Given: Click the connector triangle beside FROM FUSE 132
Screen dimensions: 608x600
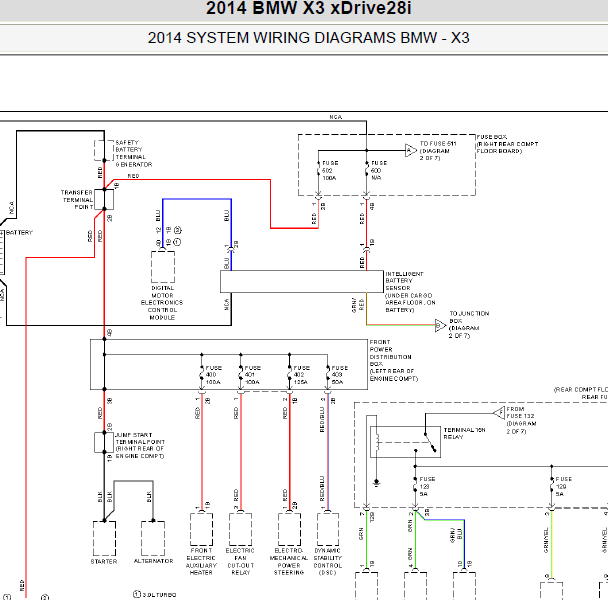Looking at the screenshot, I should (x=499, y=412).
